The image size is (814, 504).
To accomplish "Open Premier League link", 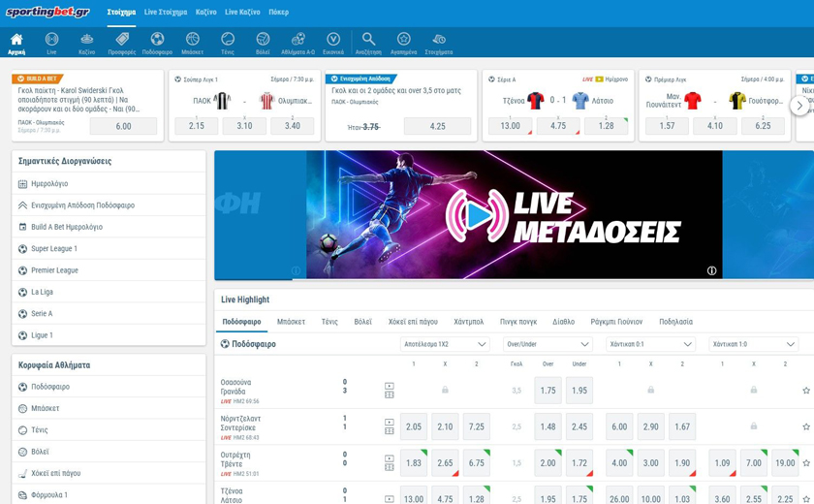I will [109, 270].
